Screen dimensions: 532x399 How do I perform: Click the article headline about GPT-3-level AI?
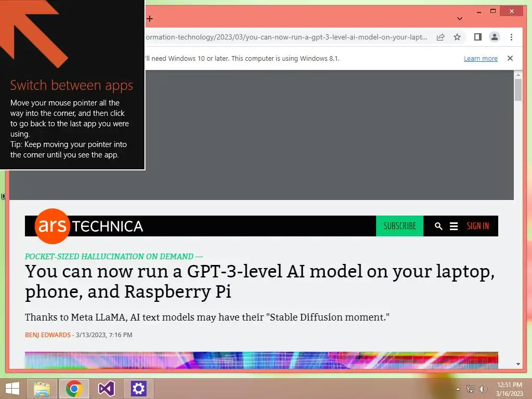click(x=260, y=282)
